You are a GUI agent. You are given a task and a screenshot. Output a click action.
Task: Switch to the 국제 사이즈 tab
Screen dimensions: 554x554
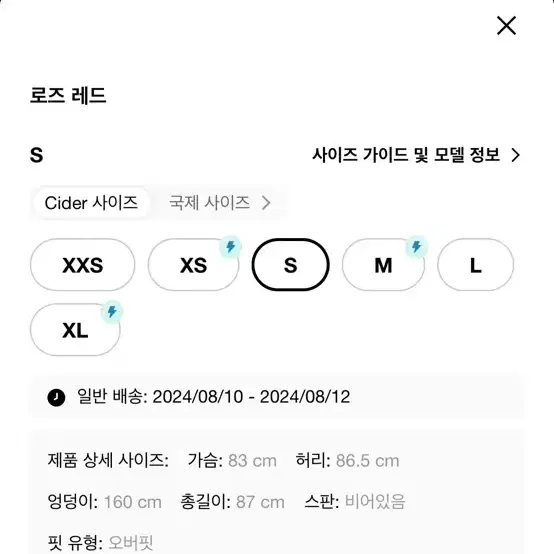(209, 203)
